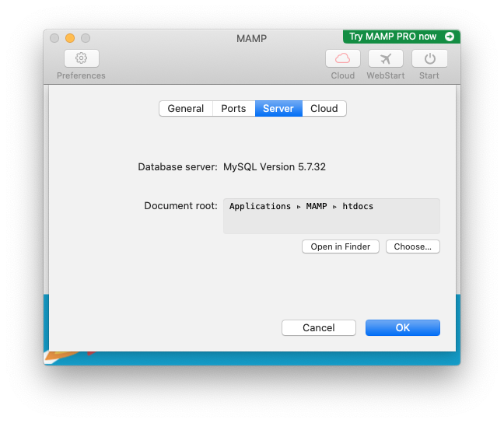Click the WebStart airplane icon
The image size is (504, 423).
click(386, 58)
